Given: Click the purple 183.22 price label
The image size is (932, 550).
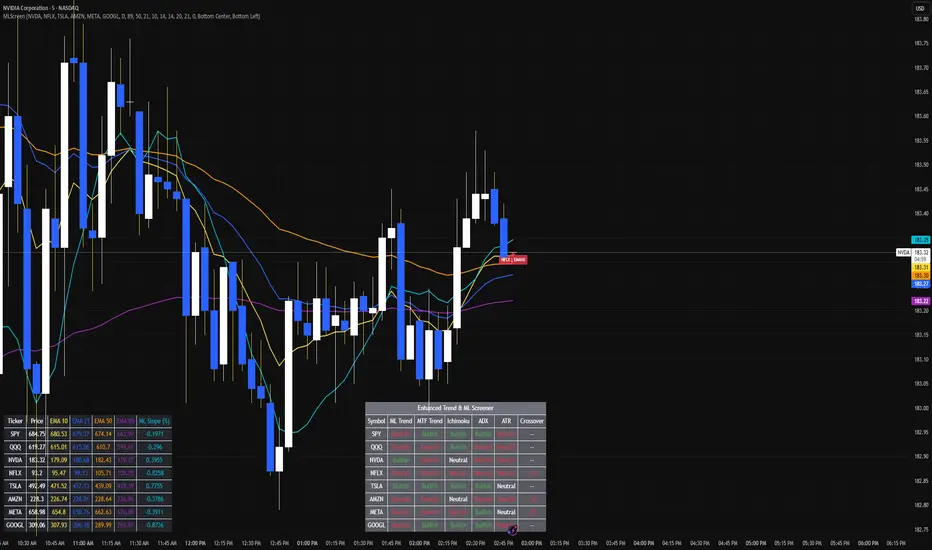Looking at the screenshot, I should pos(921,301).
